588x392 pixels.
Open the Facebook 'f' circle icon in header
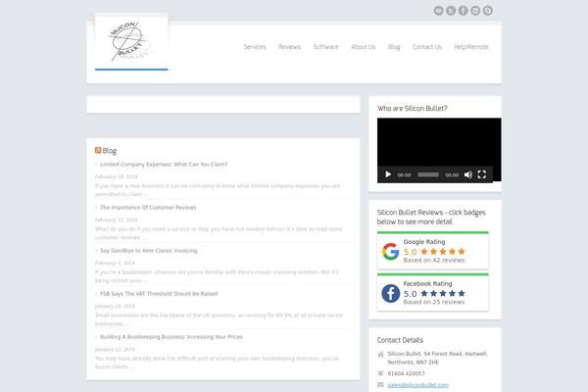coord(464,11)
